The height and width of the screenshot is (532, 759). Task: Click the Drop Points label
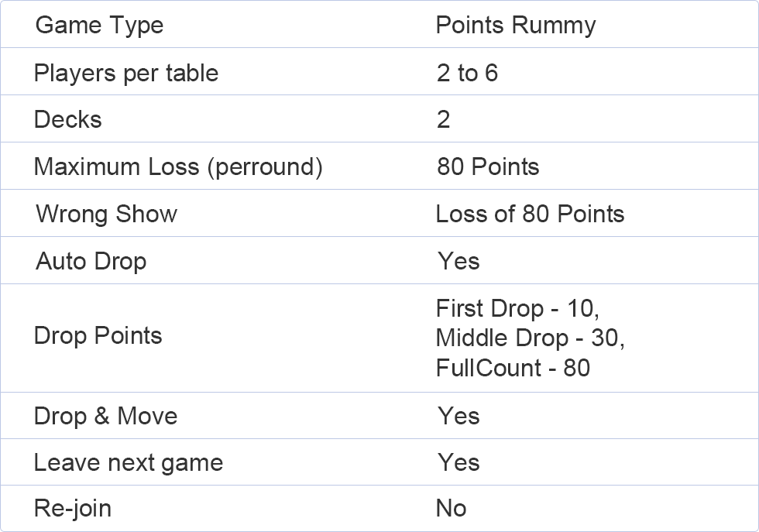coord(98,335)
